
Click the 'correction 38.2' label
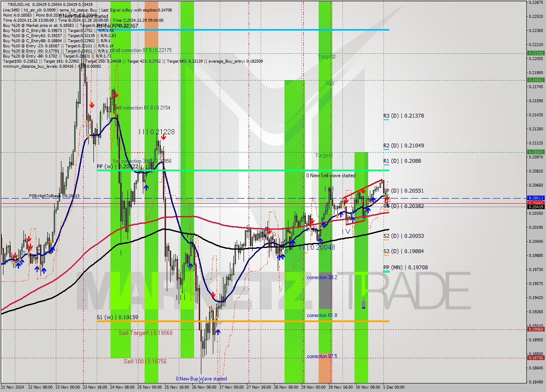pyautogui.click(x=322, y=277)
